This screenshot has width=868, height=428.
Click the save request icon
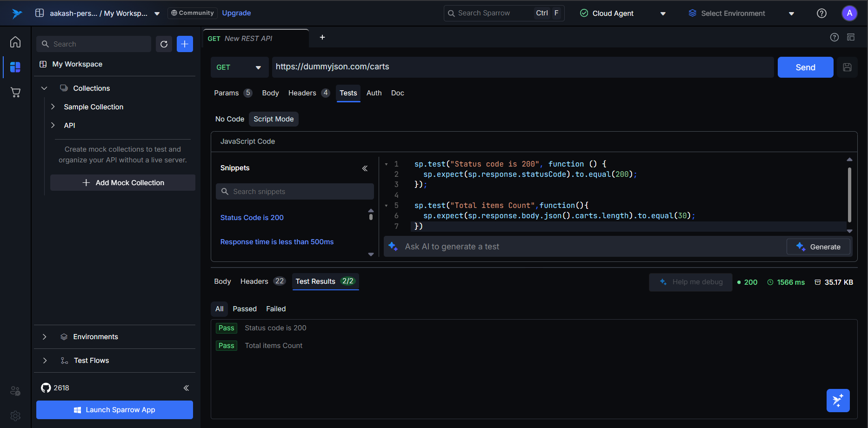pos(847,67)
